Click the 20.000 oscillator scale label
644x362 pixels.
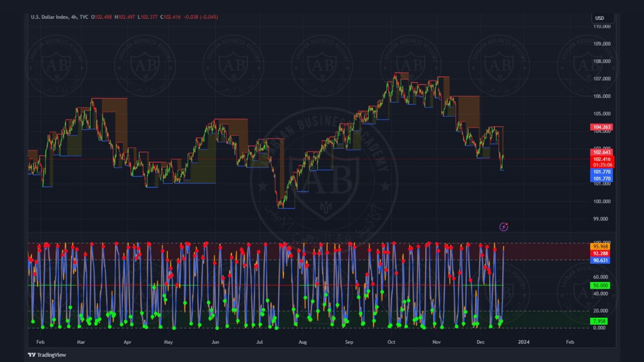point(601,311)
